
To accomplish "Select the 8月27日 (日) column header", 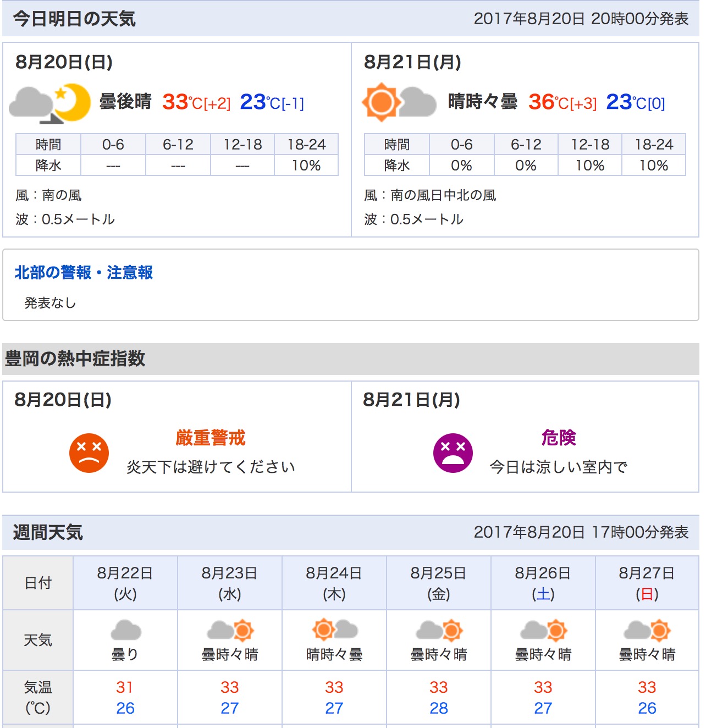I will tap(647, 583).
